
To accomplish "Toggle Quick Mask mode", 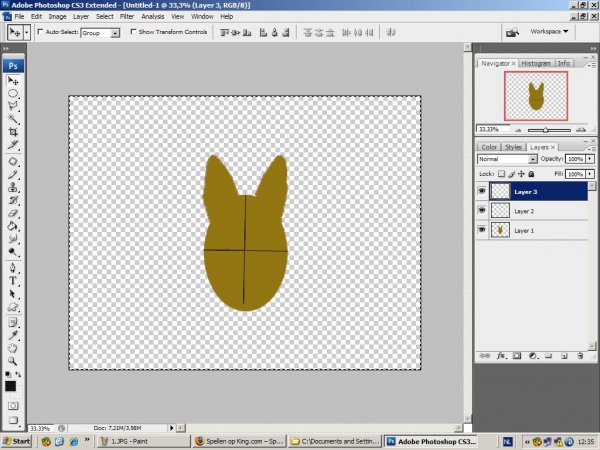I will pyautogui.click(x=13, y=406).
